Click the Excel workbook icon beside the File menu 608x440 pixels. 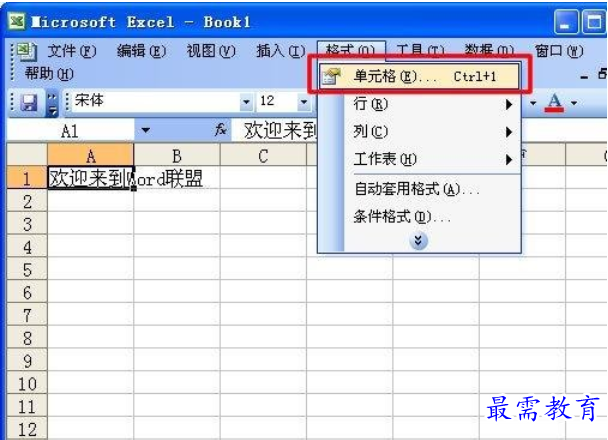pyautogui.click(x=26, y=52)
